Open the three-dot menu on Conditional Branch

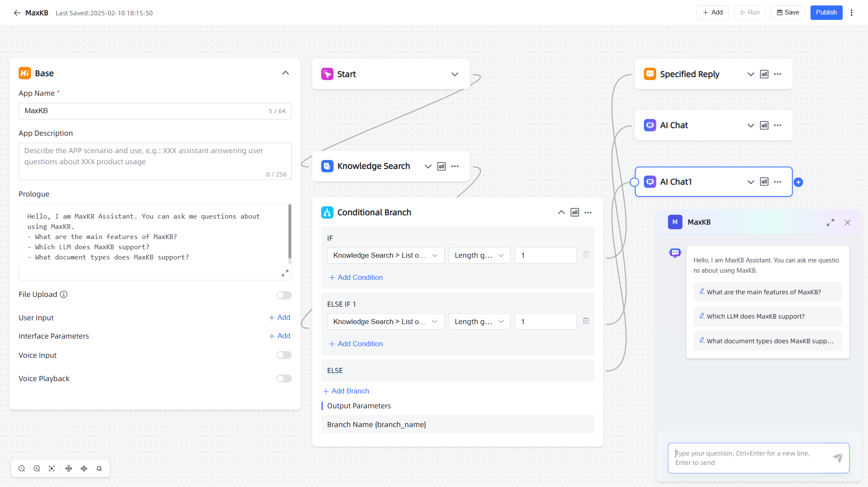(588, 212)
